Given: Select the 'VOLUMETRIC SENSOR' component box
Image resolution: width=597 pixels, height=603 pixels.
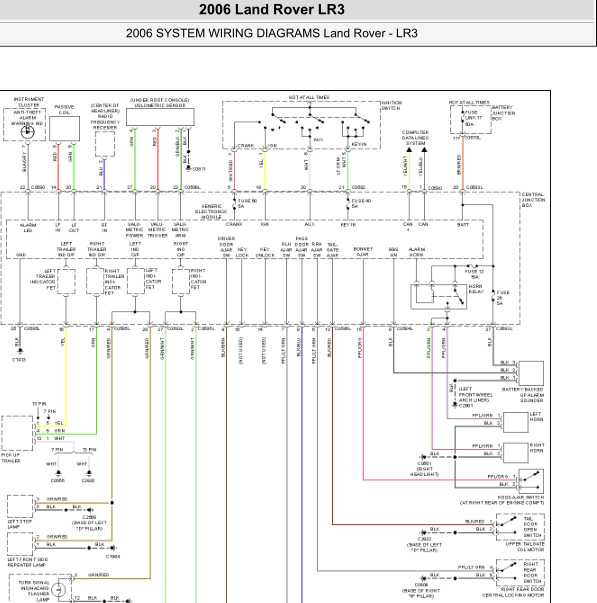Looking at the screenshot, I should (x=160, y=117).
